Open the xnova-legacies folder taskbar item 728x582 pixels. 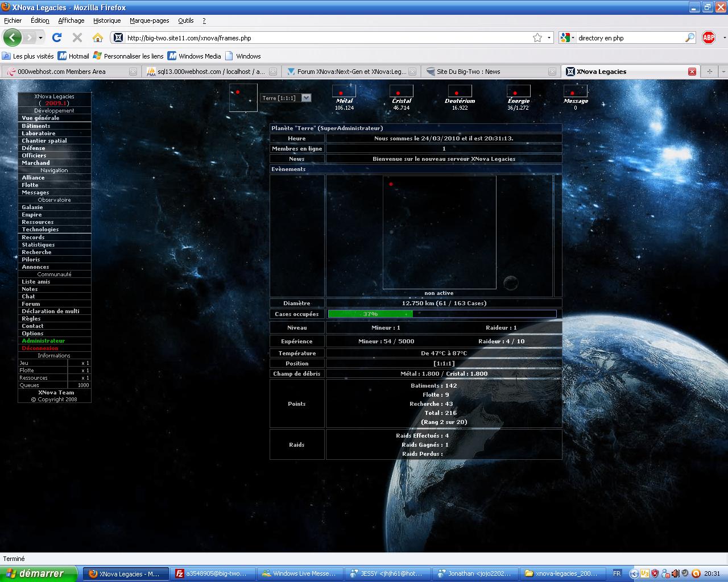pos(564,573)
